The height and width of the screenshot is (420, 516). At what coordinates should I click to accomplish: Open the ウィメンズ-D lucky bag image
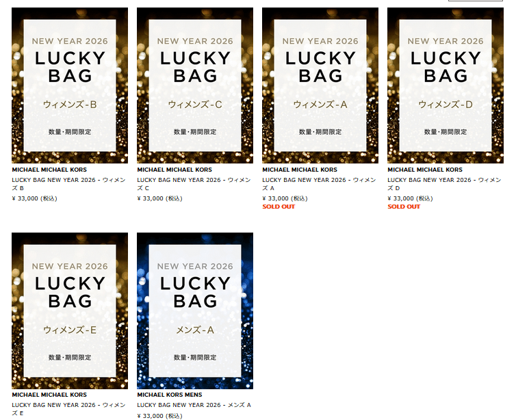[446, 86]
